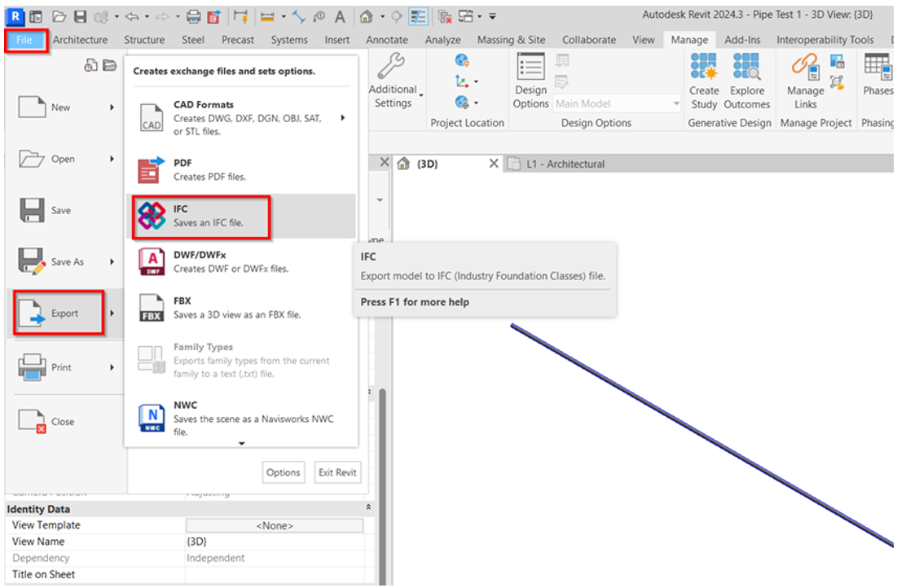
Task: Expand the Save As submenu arrow
Action: point(112,261)
